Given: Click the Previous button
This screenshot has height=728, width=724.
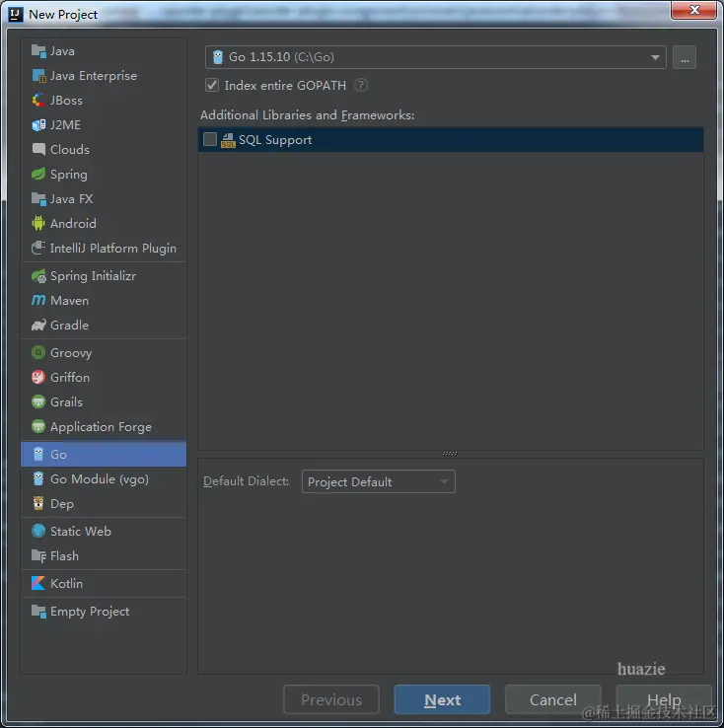Looking at the screenshot, I should pyautogui.click(x=330, y=699).
